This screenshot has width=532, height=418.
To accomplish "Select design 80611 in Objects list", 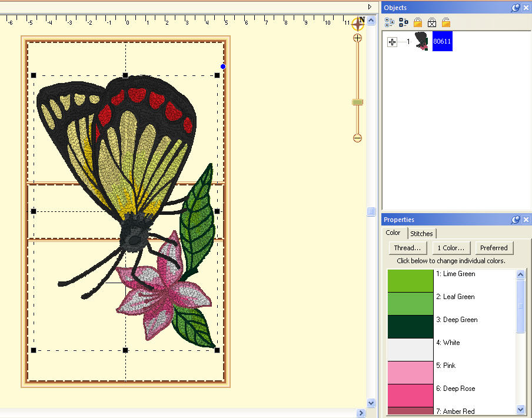I will 442,42.
